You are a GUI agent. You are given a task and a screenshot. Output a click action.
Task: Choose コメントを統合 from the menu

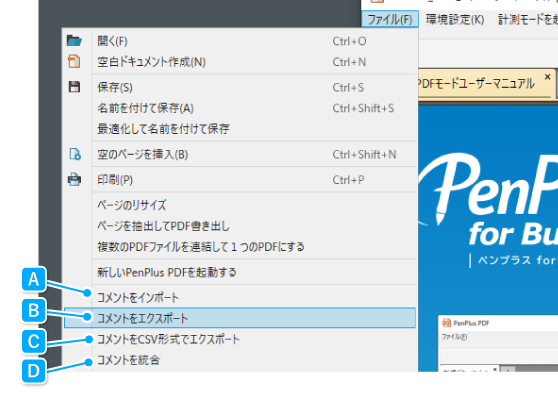point(239,360)
